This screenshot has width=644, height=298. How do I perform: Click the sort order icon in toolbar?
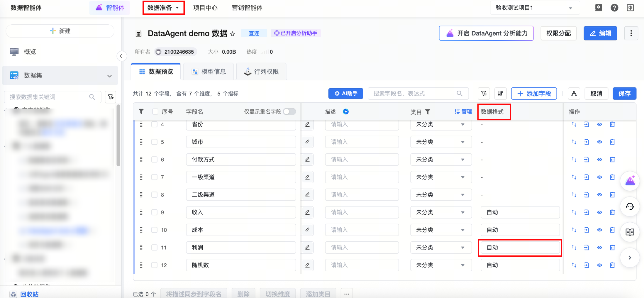(x=500, y=94)
